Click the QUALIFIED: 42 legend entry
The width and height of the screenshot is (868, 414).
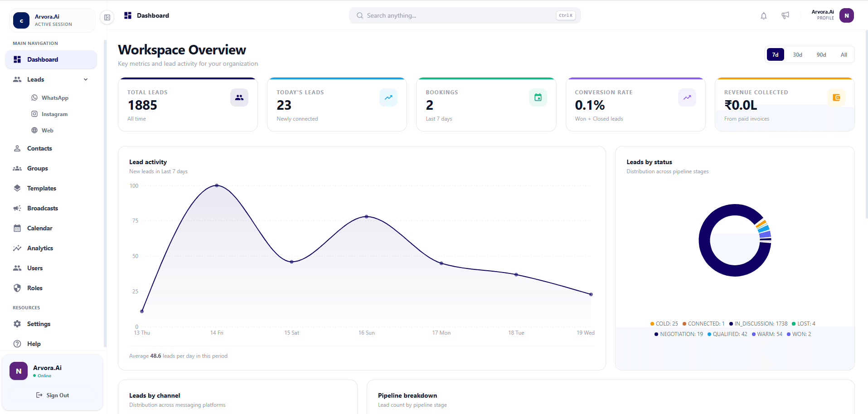[x=727, y=334]
